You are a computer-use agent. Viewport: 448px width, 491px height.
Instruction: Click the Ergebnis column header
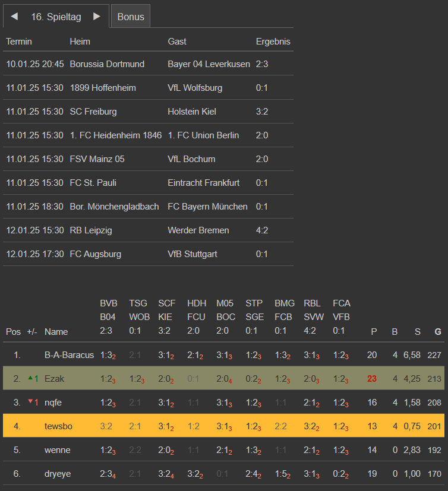[273, 42]
